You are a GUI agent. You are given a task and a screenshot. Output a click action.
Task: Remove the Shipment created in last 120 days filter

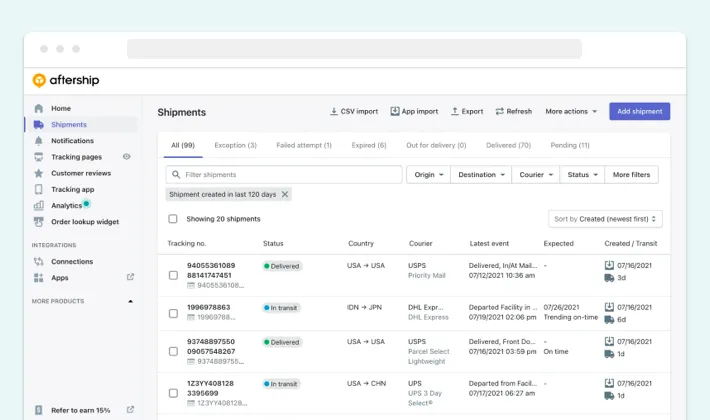(x=285, y=194)
